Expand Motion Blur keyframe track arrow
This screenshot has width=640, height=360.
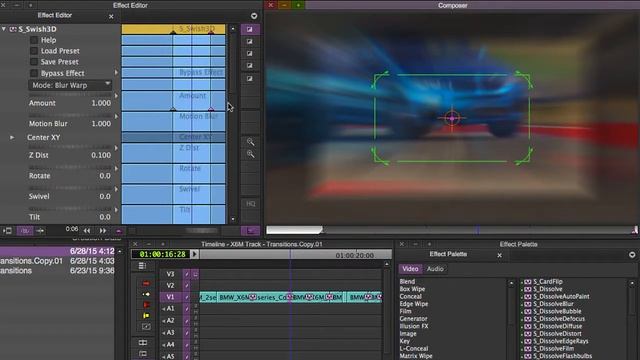click(x=116, y=116)
